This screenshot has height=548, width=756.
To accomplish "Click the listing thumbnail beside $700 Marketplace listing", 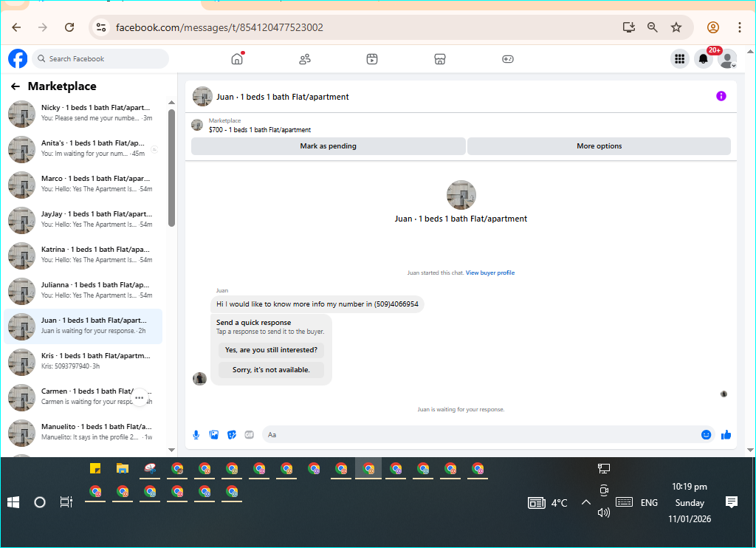I will coord(197,126).
